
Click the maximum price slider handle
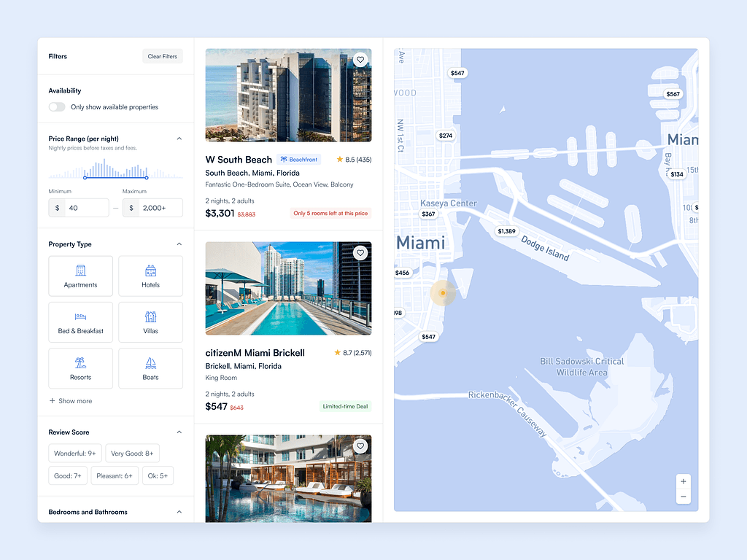point(146,178)
